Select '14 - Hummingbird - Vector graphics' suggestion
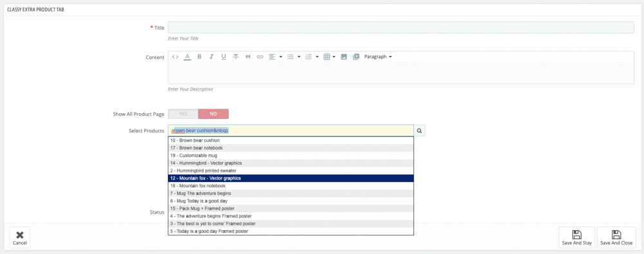The width and height of the screenshot is (644, 254). pyautogui.click(x=291, y=163)
